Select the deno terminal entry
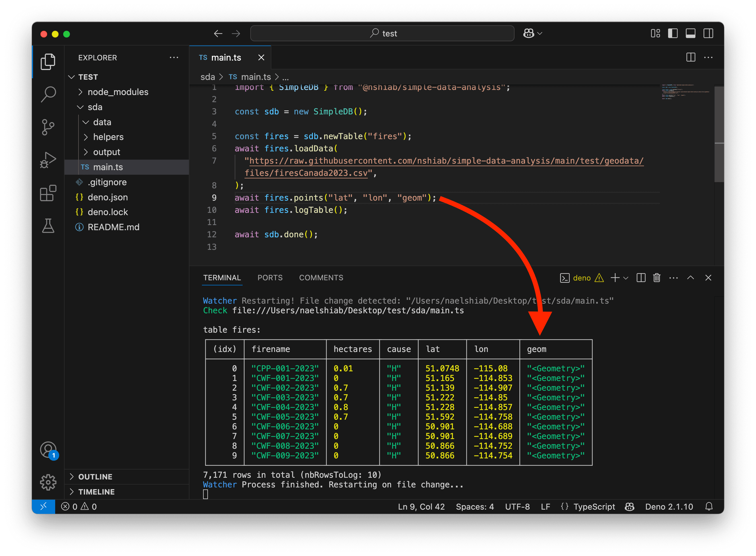This screenshot has height=556, width=756. (x=582, y=278)
